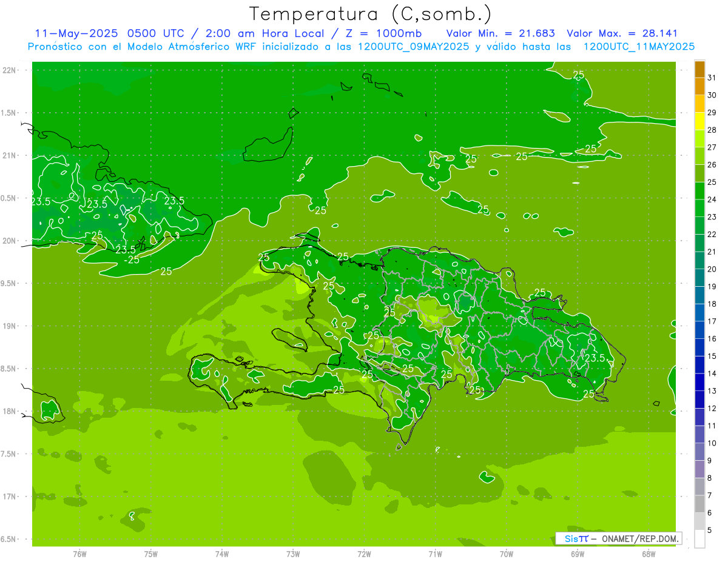The image size is (728, 562).
Task: Click legend value 8 on the color scale
Action: click(710, 478)
